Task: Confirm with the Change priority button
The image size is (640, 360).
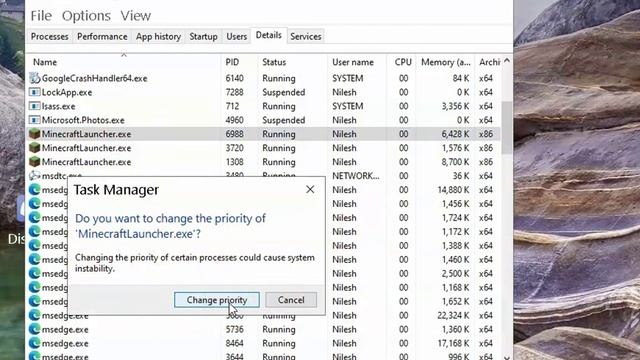Action: pos(217,300)
